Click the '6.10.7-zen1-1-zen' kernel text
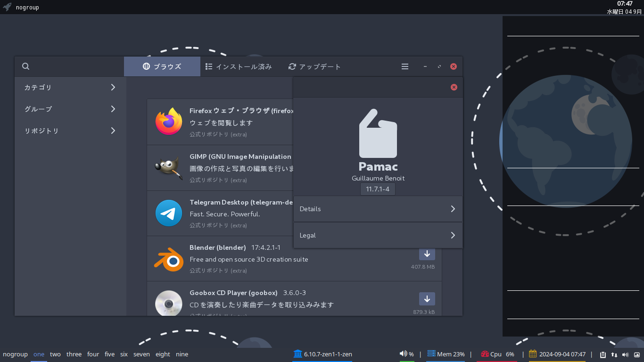 pyautogui.click(x=328, y=354)
